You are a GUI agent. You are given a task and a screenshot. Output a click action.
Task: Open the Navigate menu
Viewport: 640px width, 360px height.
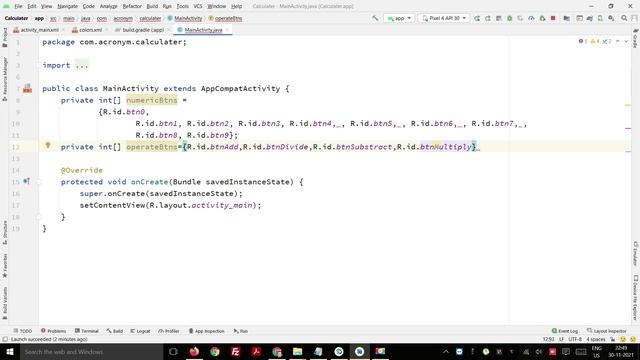click(67, 6)
